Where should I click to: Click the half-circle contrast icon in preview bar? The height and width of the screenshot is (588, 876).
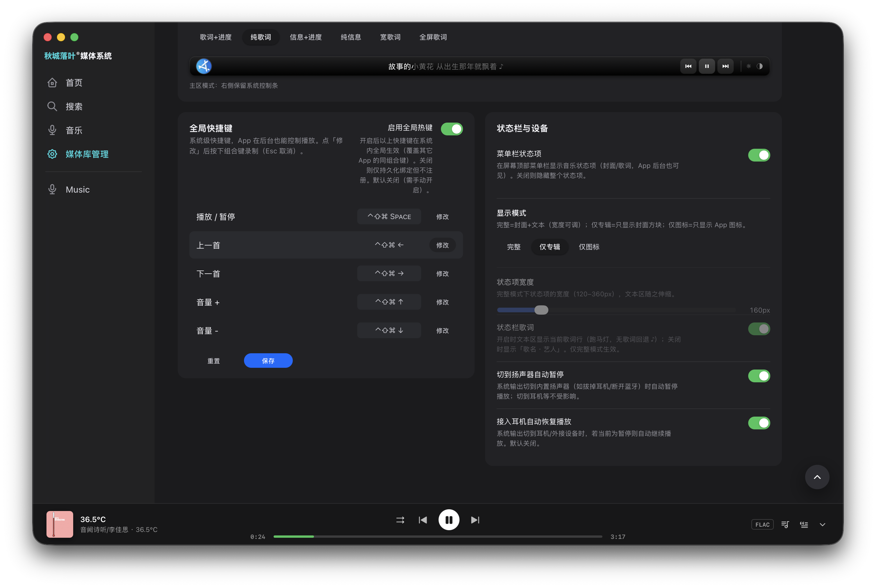(760, 66)
